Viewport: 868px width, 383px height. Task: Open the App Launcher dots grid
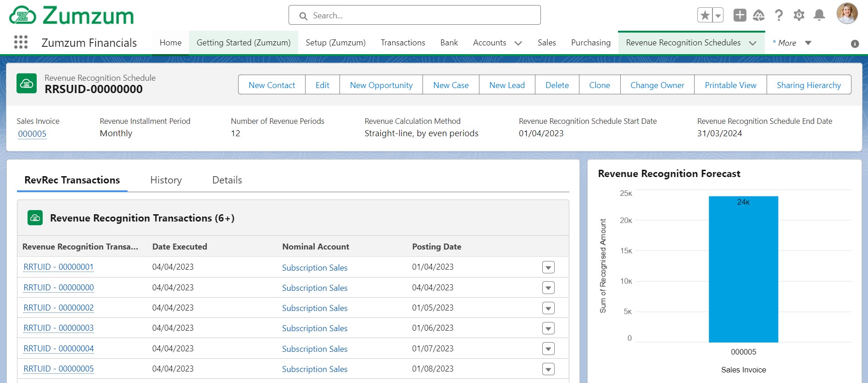[21, 42]
